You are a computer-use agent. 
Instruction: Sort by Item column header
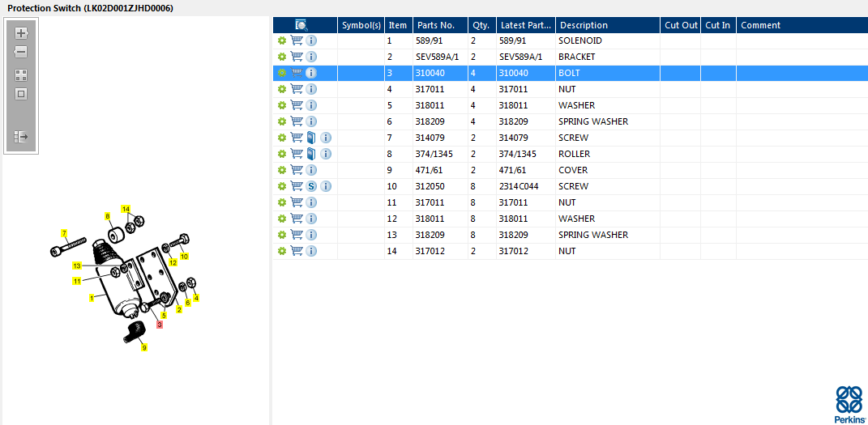click(x=399, y=25)
